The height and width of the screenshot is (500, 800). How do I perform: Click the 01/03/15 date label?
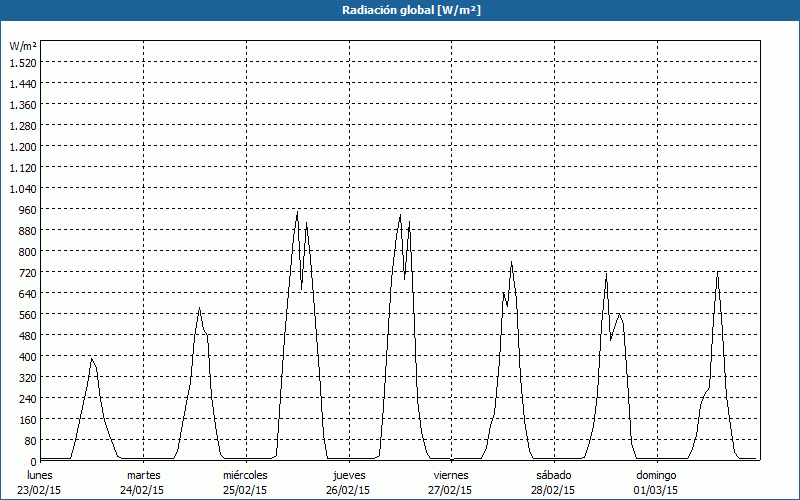pyautogui.click(x=656, y=490)
